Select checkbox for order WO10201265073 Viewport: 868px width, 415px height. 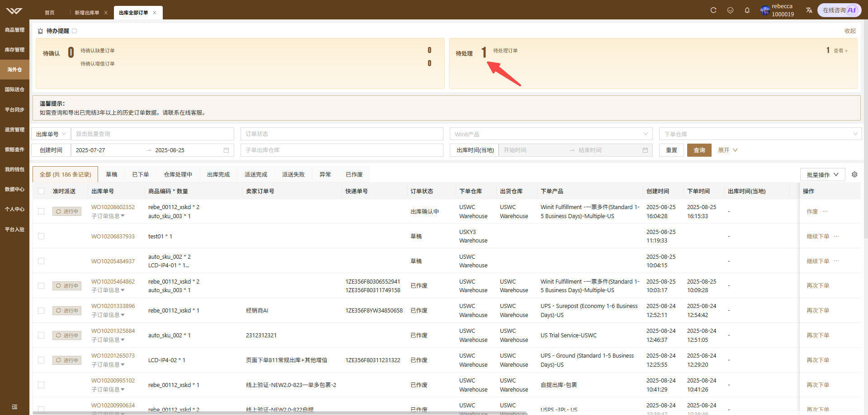(x=41, y=360)
